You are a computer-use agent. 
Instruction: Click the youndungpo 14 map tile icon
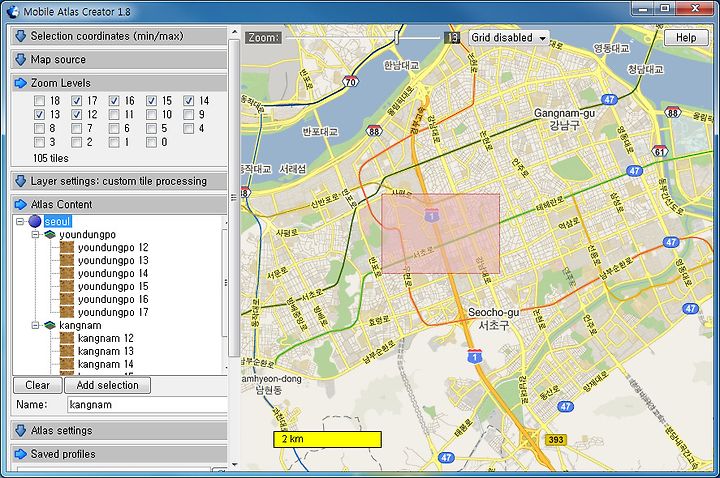67,273
